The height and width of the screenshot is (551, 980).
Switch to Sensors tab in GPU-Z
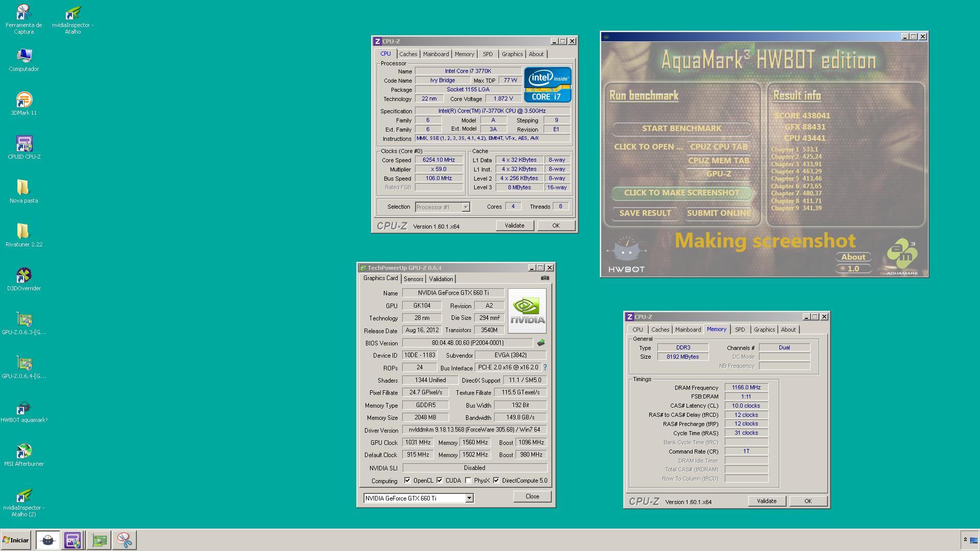tap(413, 279)
